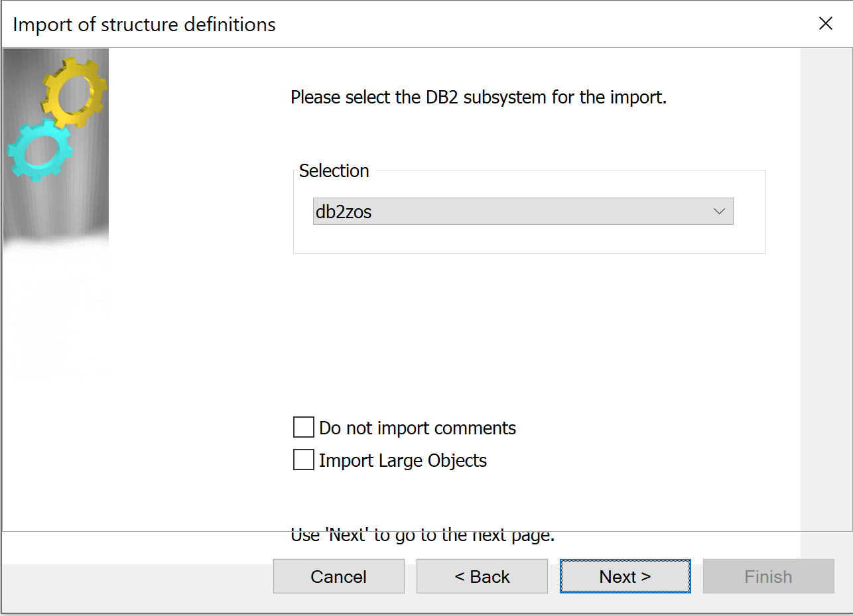Click the 'Import Large Objects' label
Image resolution: width=853 pixels, height=616 pixels.
pyautogui.click(x=403, y=460)
